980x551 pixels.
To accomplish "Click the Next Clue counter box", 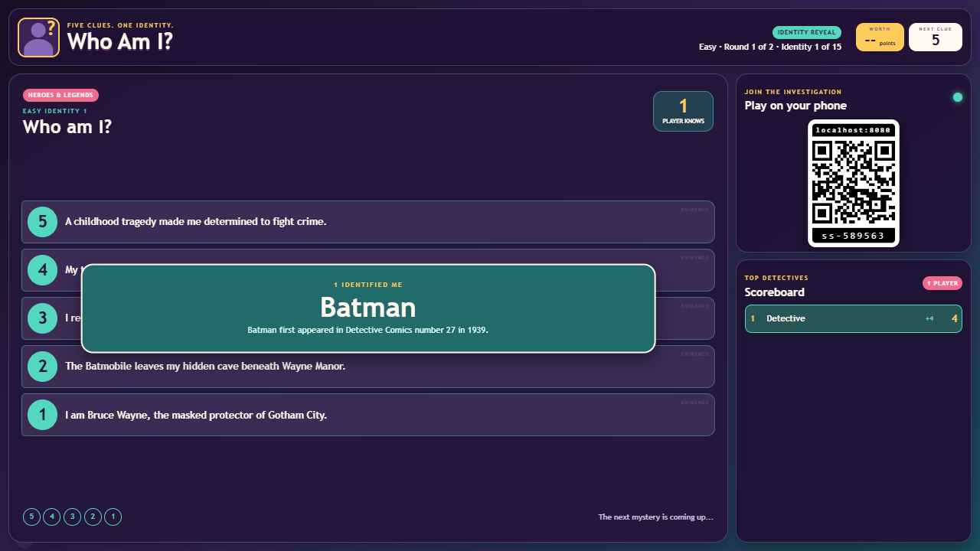I will (x=936, y=37).
